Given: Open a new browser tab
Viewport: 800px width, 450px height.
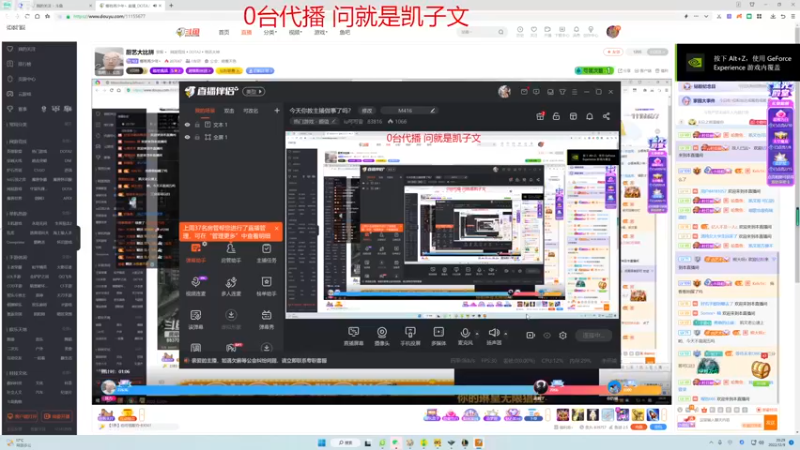Looking at the screenshot, I should [x=171, y=6].
